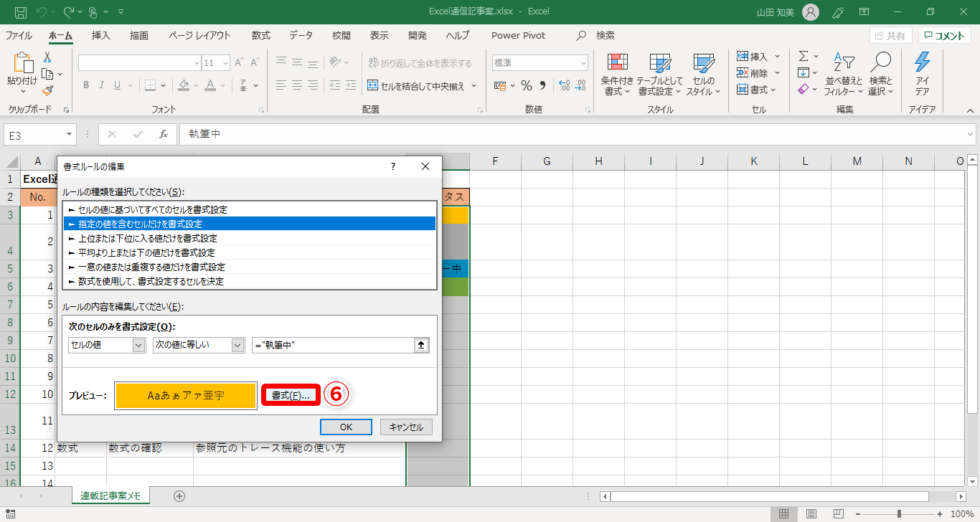Increase the font size
This screenshot has height=522, width=980.
[239, 63]
